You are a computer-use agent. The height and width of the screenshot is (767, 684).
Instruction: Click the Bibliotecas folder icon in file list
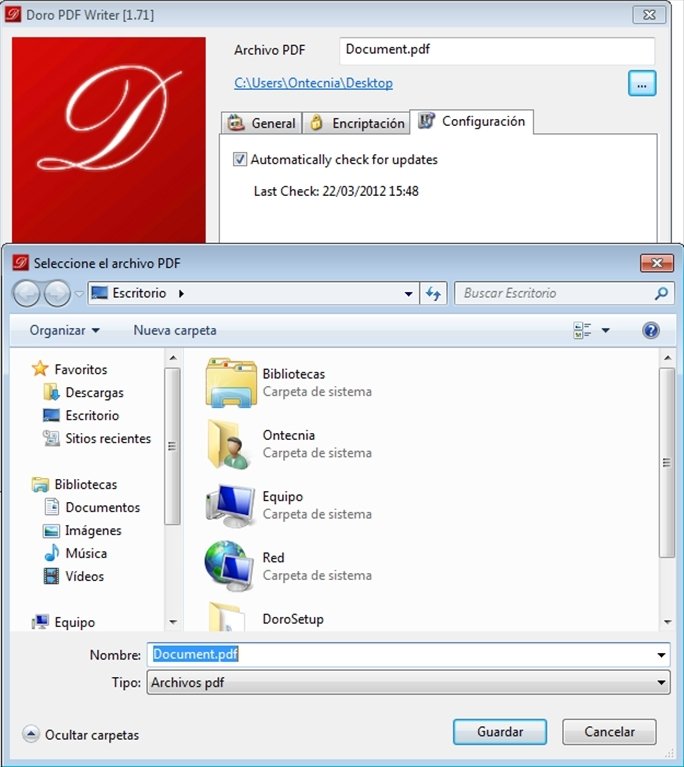click(x=231, y=383)
